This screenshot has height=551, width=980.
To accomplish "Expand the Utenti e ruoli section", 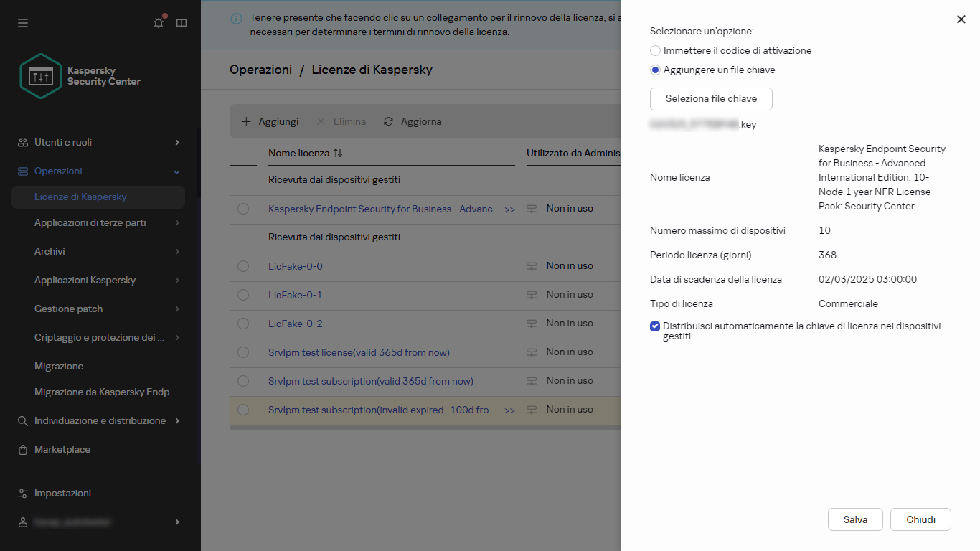I will pos(177,143).
